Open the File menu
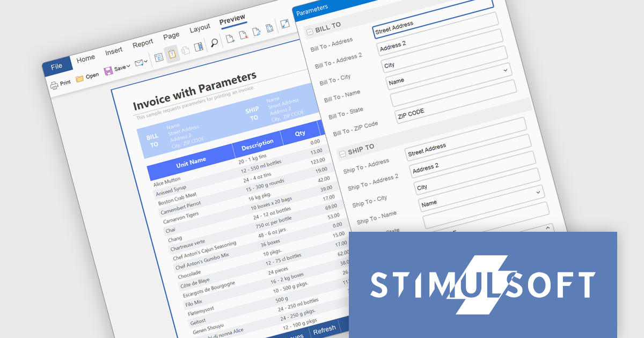644x338 pixels. pyautogui.click(x=56, y=66)
